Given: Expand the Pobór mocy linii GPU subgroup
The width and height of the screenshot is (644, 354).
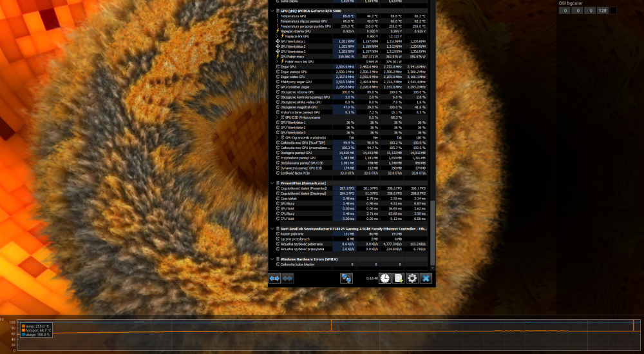Looking at the screenshot, I should (x=278, y=62).
